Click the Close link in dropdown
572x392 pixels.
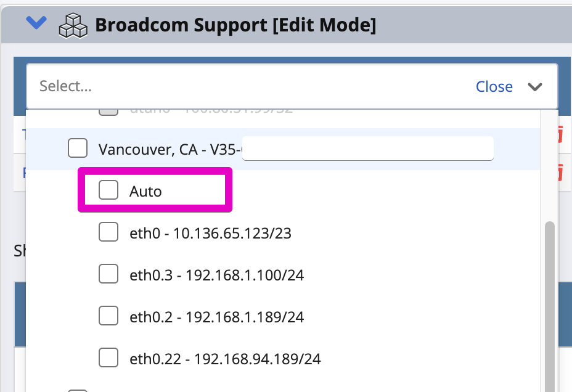pos(494,87)
